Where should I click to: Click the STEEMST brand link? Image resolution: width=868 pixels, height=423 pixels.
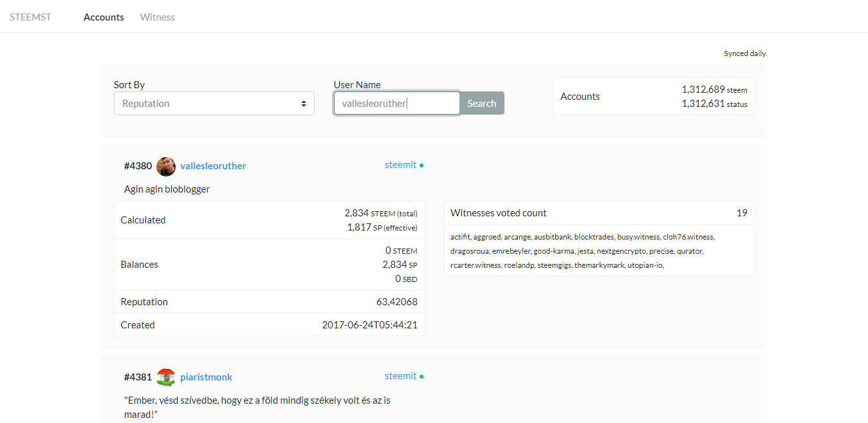30,17
